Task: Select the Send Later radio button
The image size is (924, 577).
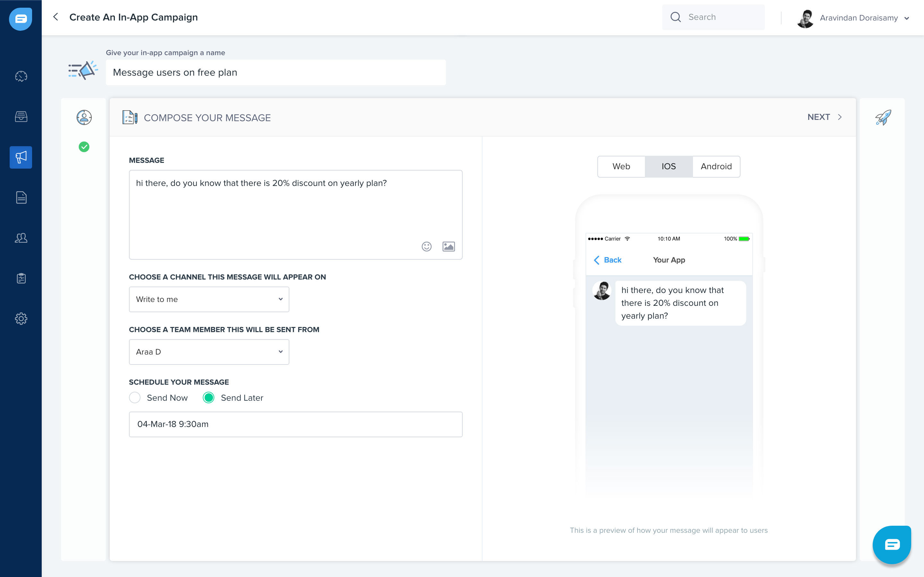Action: tap(209, 397)
